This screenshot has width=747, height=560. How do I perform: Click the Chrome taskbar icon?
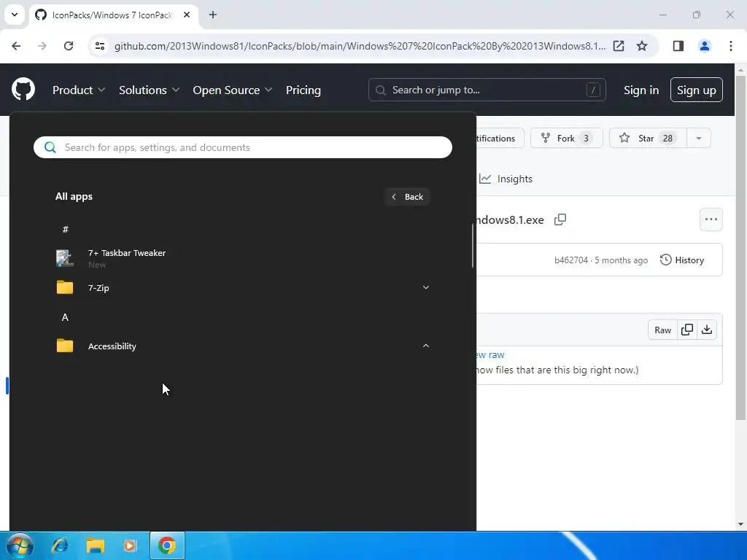167,545
